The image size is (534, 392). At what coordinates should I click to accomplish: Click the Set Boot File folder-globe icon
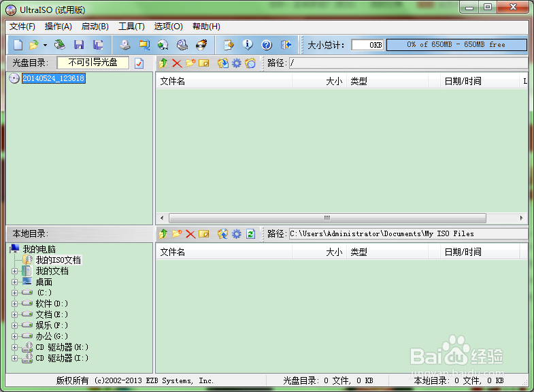[250, 63]
